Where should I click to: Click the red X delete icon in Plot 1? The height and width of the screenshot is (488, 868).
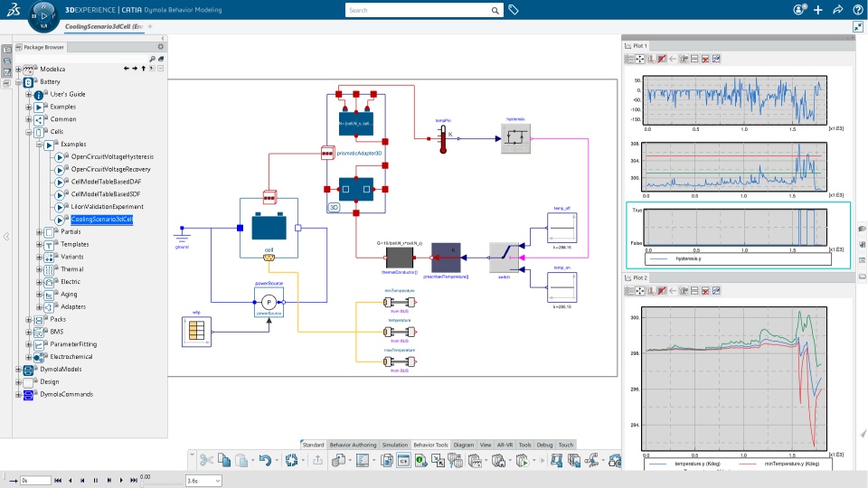tap(705, 59)
